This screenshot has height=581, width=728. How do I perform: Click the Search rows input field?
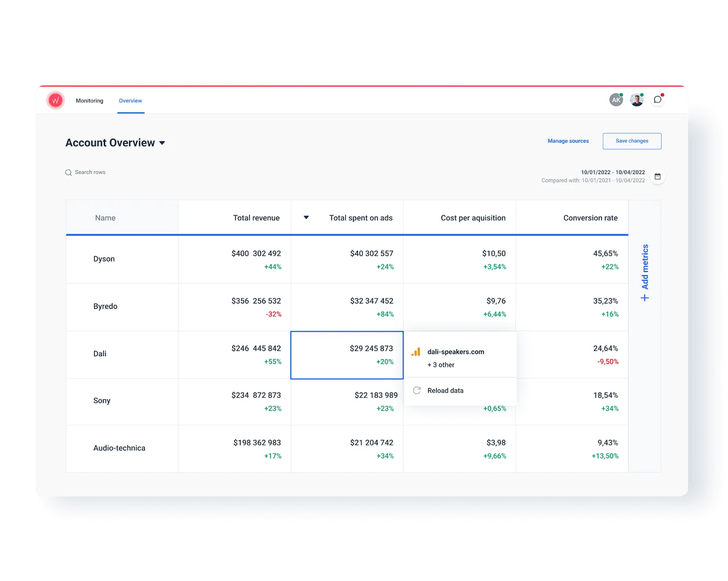coord(90,172)
